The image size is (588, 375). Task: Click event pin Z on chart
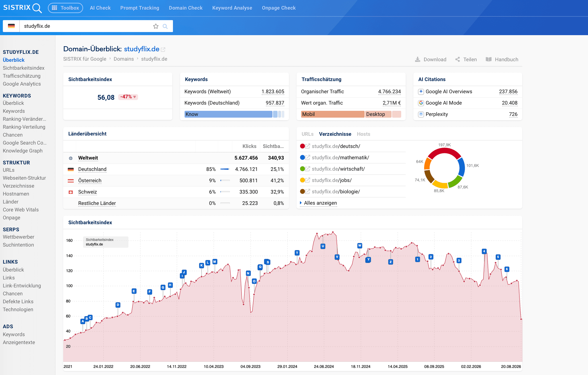point(391,262)
